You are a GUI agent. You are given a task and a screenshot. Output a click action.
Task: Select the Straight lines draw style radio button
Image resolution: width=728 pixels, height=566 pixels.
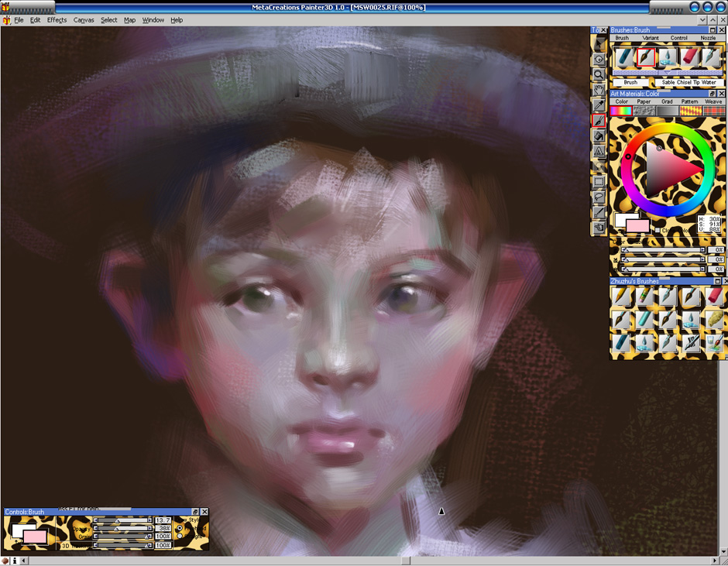180,537
